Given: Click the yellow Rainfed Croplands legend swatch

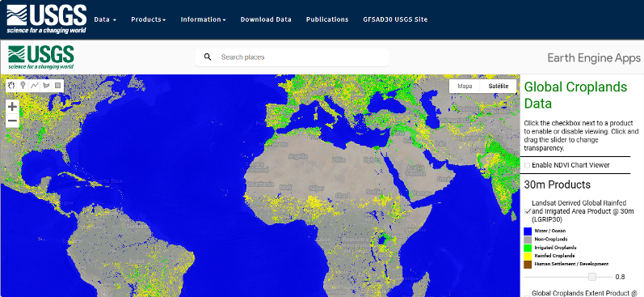Looking at the screenshot, I should (x=528, y=256).
